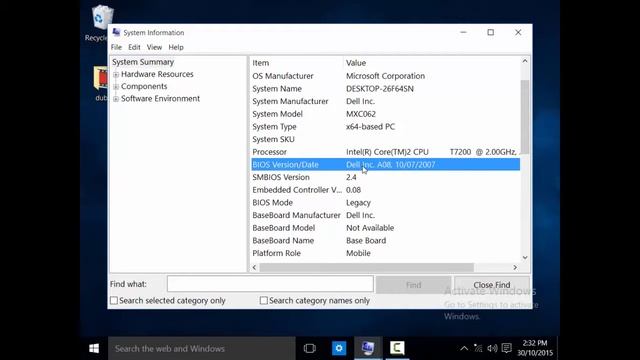Show hidden tray icons chevron
The height and width of the screenshot is (360, 640).
coord(464,349)
